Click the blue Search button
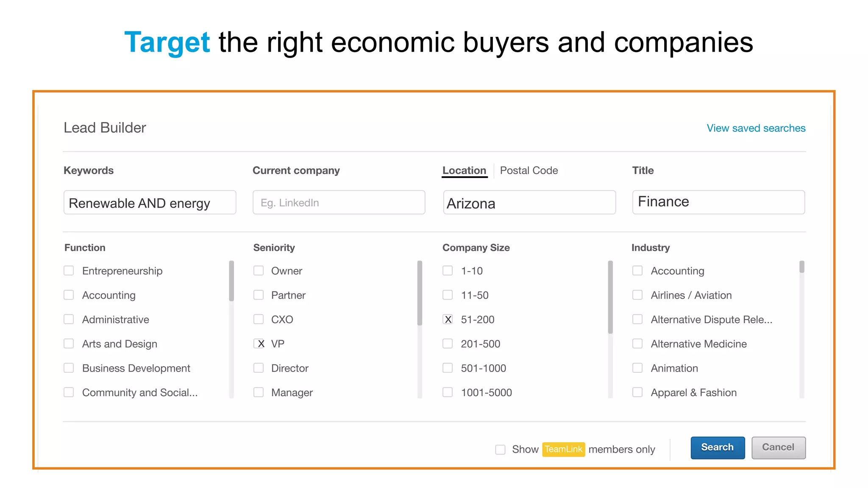Viewport: 868px width, 488px height. point(717,448)
